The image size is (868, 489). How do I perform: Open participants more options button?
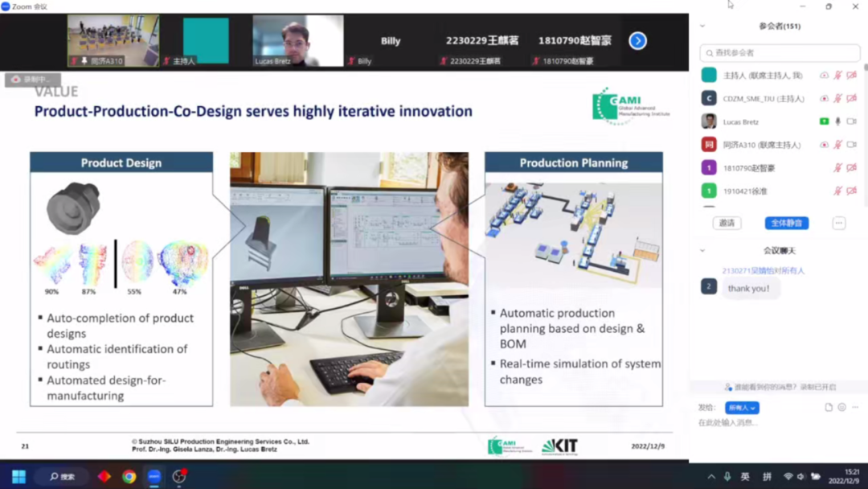pos(838,223)
